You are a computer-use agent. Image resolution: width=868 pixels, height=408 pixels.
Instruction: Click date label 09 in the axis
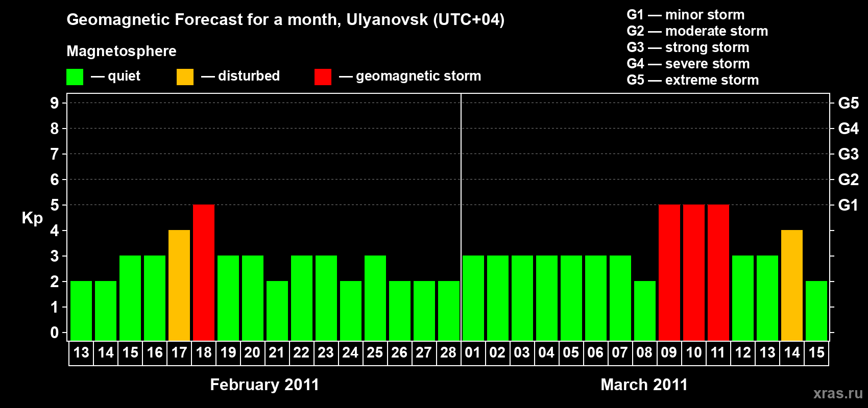(669, 353)
